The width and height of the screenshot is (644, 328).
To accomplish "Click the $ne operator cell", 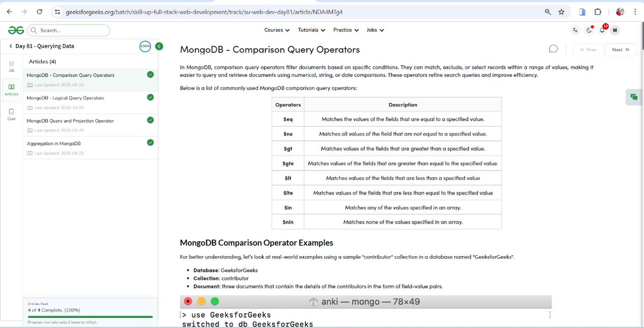I will pos(288,134).
